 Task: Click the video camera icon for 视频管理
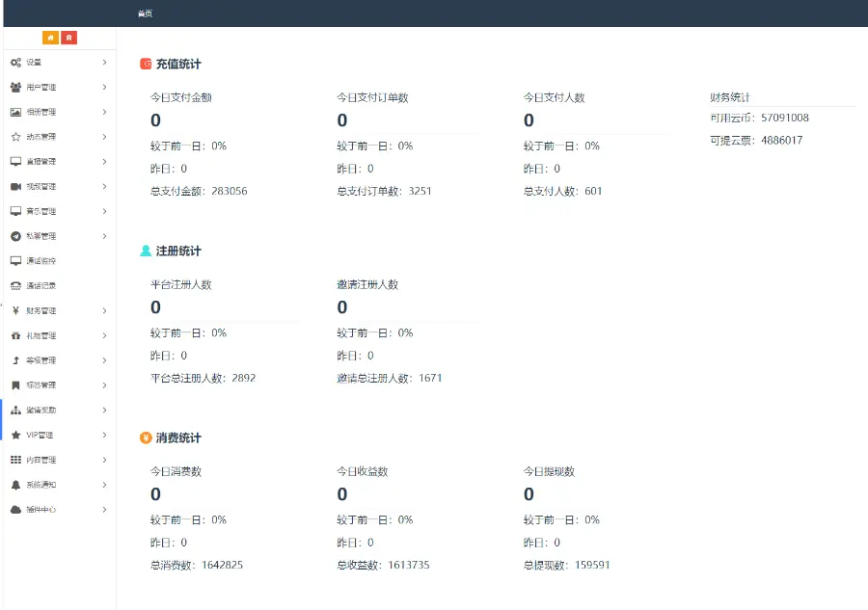15,187
